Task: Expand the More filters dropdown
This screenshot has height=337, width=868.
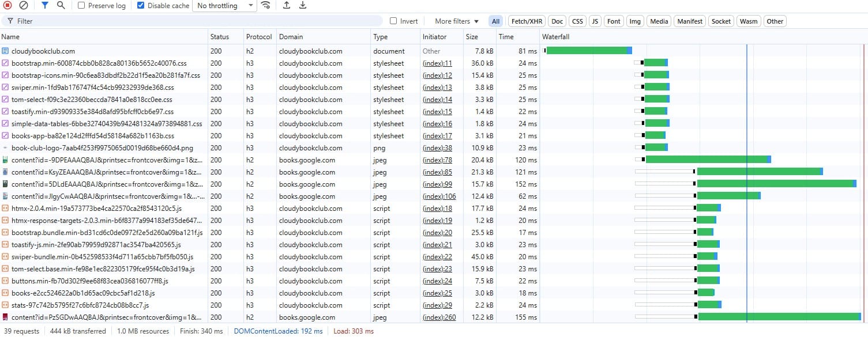Action: pyautogui.click(x=457, y=21)
